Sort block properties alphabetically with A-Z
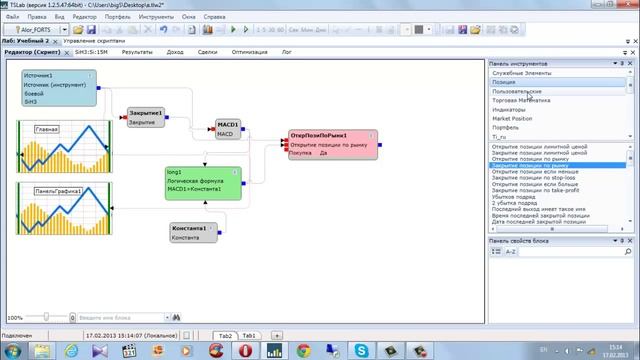 coord(511,251)
